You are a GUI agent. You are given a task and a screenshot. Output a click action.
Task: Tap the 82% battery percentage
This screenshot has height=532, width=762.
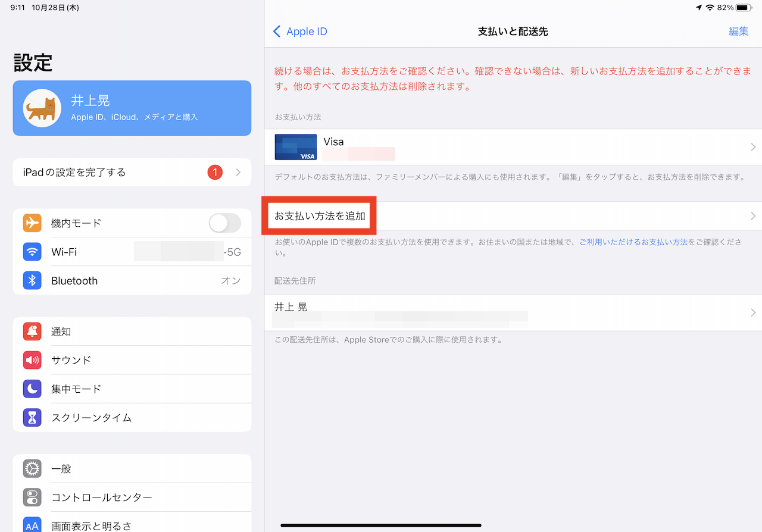click(725, 8)
